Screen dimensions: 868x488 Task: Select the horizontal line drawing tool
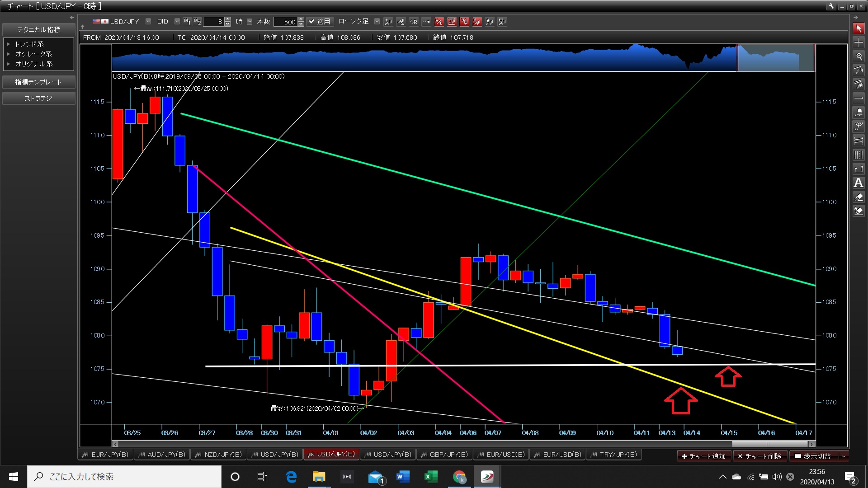[x=859, y=98]
